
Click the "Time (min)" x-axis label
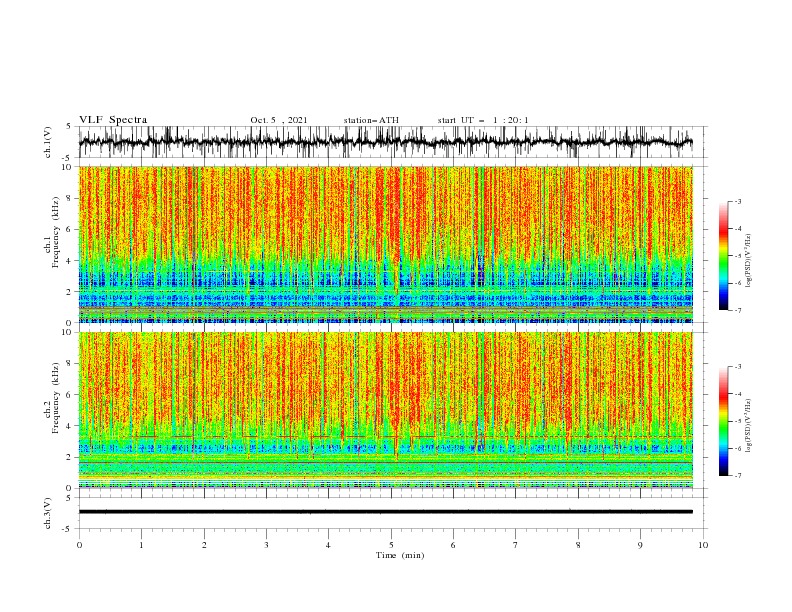[x=400, y=555]
